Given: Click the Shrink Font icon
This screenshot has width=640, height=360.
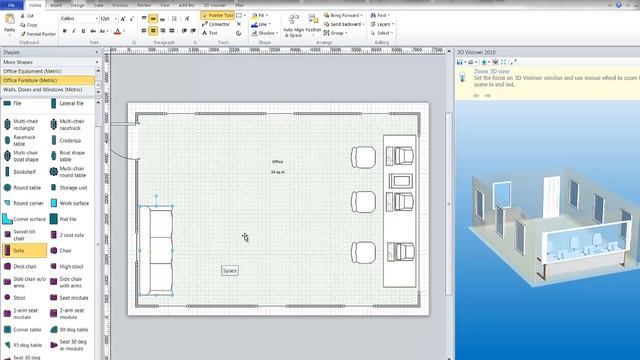Looking at the screenshot, I should click(132, 19).
